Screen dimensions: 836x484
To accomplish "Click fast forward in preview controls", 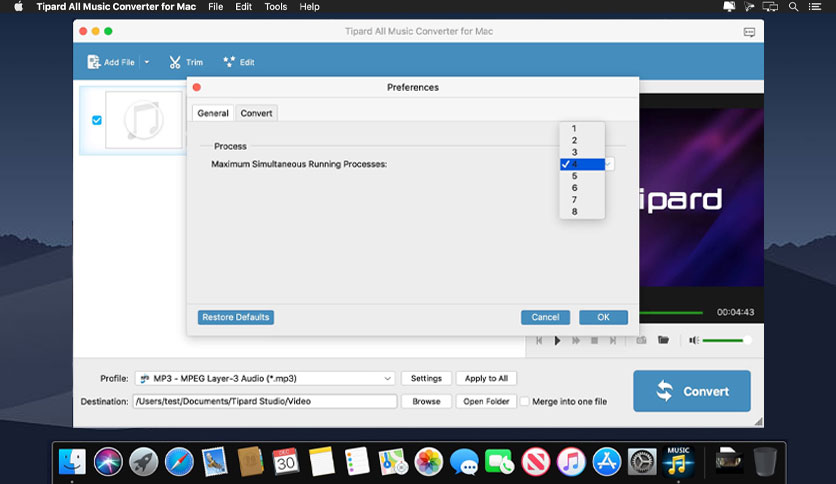I will [576, 340].
